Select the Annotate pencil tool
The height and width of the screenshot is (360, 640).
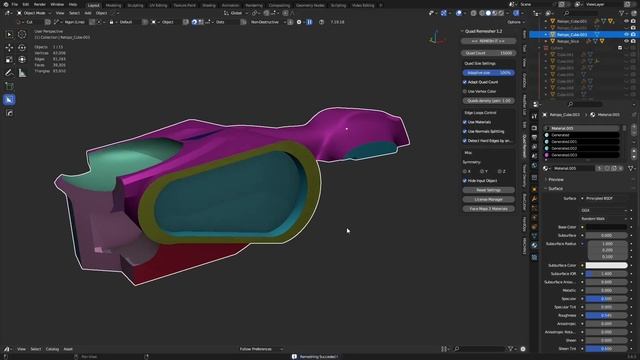pyautogui.click(x=9, y=73)
